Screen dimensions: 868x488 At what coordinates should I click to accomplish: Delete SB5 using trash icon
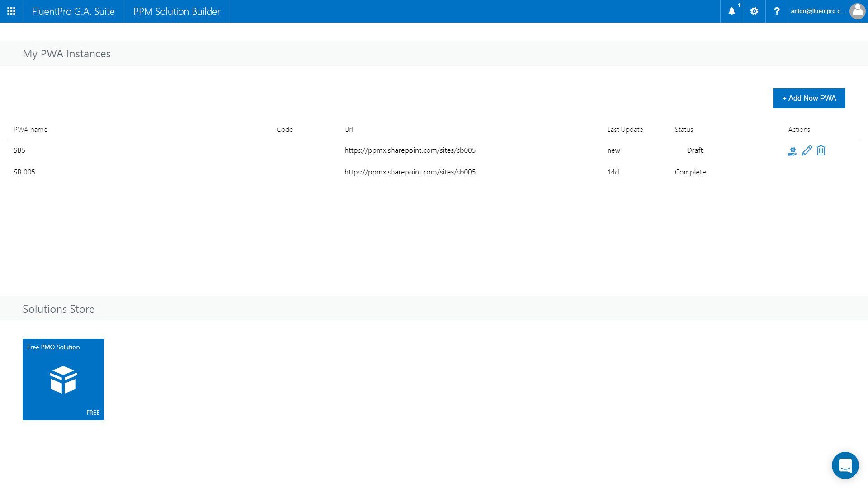click(x=821, y=150)
